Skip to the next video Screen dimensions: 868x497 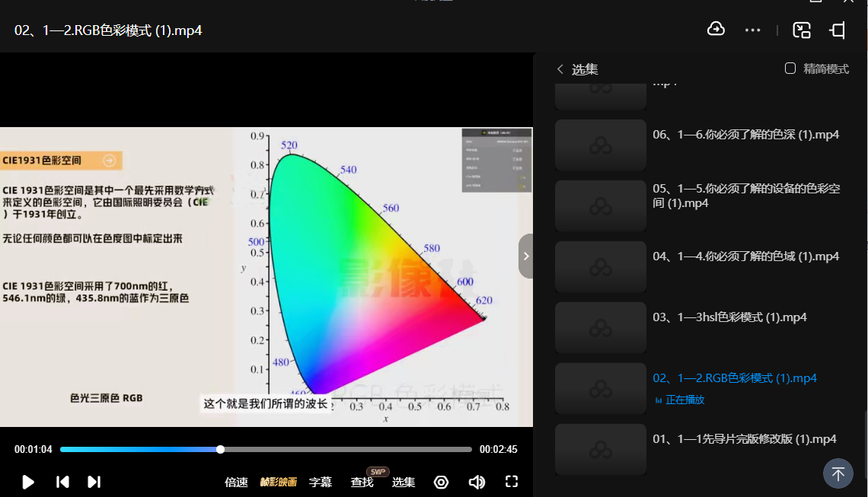tap(94, 482)
